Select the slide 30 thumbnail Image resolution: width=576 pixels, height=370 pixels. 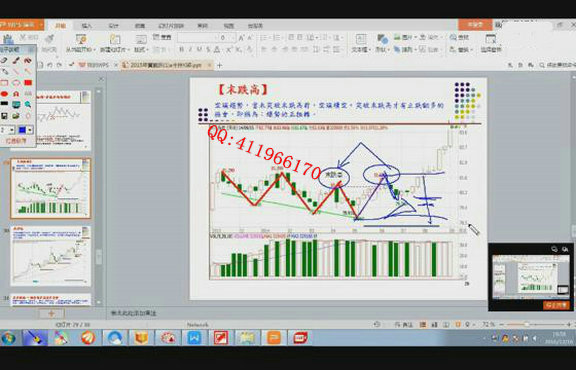click(51, 256)
